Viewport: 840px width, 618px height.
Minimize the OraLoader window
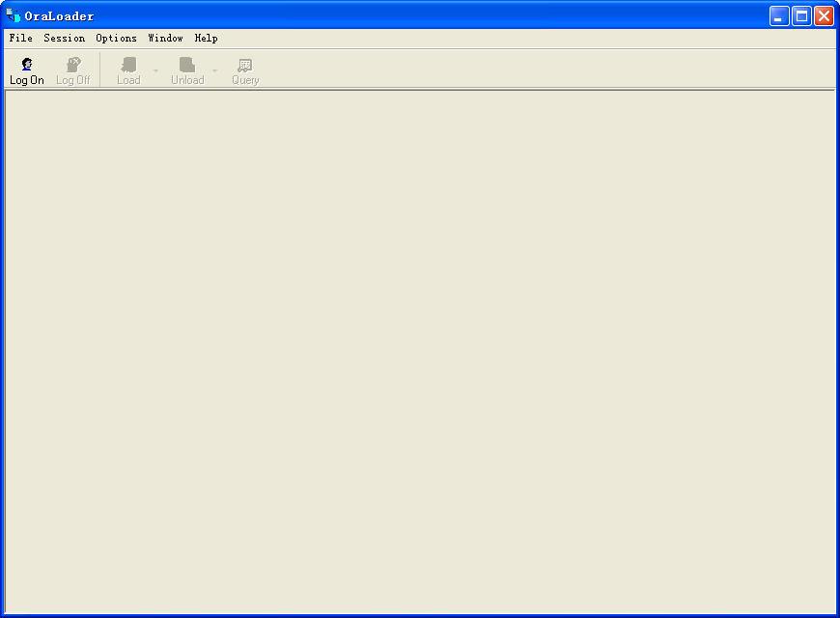[x=779, y=16]
